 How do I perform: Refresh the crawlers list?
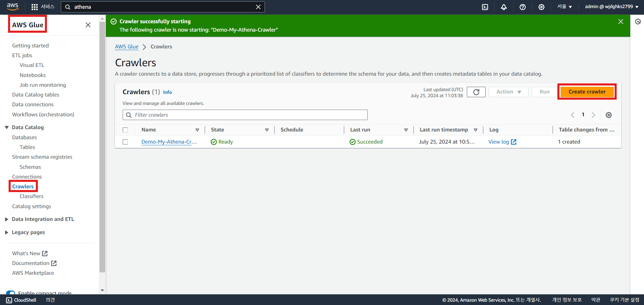[476, 92]
